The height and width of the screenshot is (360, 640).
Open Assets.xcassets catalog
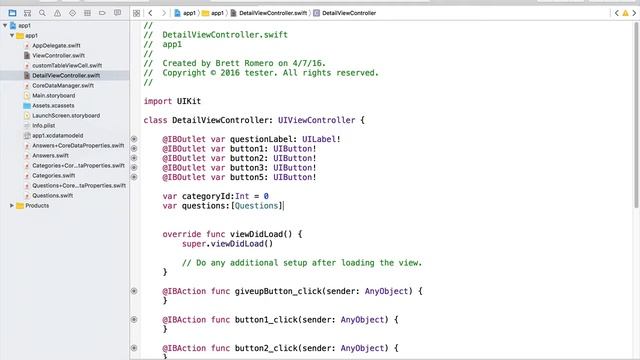click(x=53, y=105)
